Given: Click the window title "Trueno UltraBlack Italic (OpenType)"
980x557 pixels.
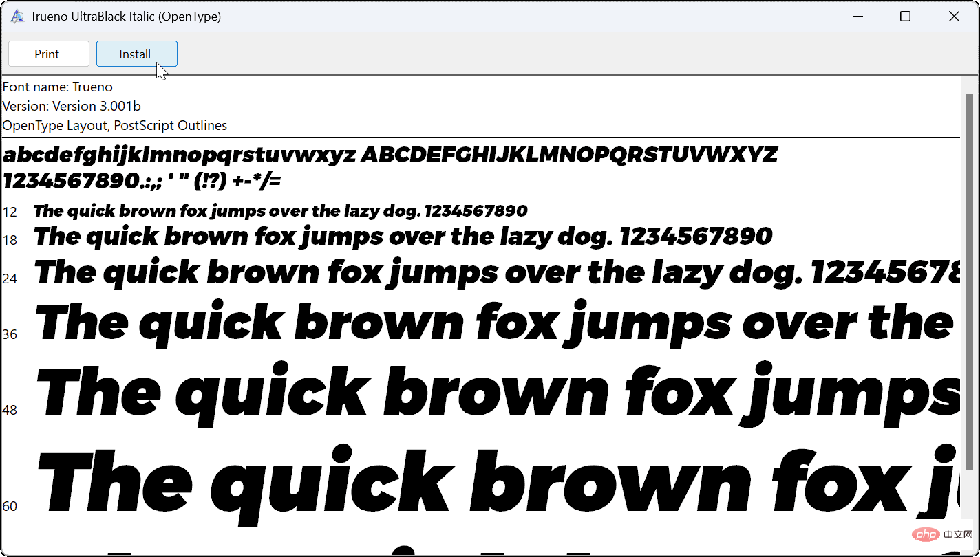Looking at the screenshot, I should pos(126,17).
